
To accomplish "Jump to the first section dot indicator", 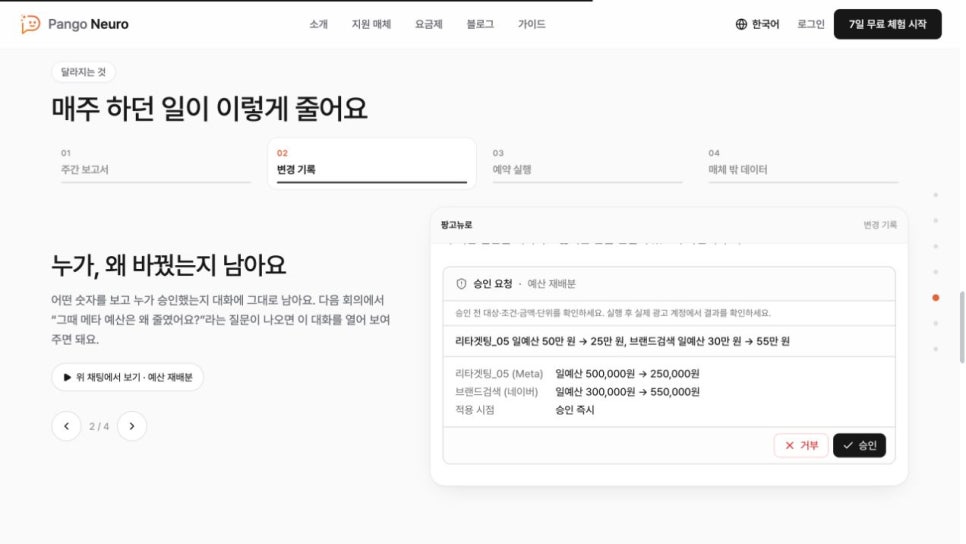I will [x=936, y=195].
